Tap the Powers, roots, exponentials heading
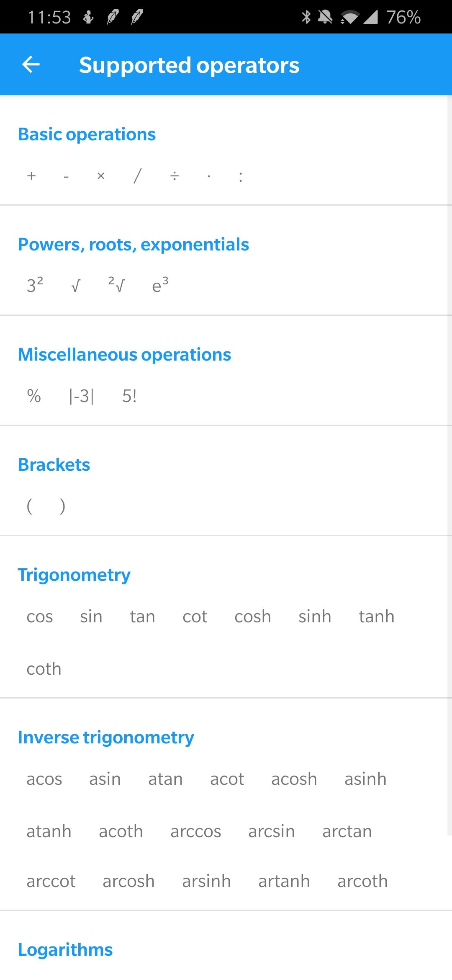 click(134, 245)
